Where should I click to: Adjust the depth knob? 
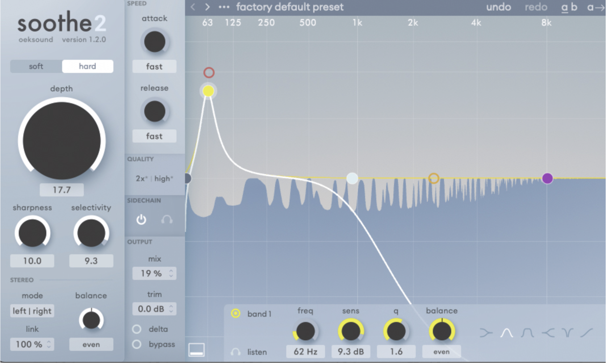tap(61, 140)
